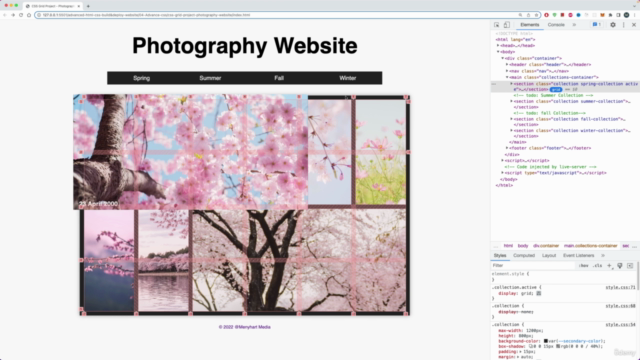Expand the fall-collection section node

tap(511, 119)
